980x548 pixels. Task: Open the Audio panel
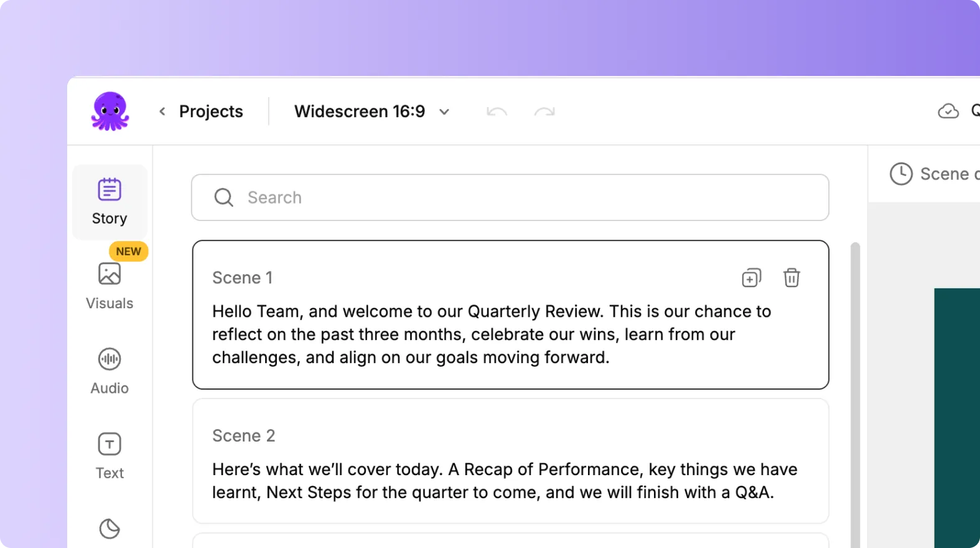tap(109, 369)
